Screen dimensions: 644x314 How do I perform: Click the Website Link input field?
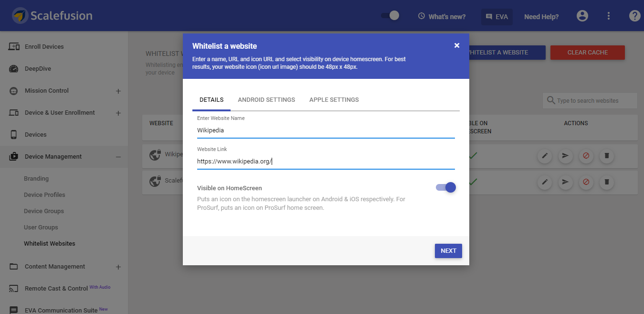click(x=326, y=162)
